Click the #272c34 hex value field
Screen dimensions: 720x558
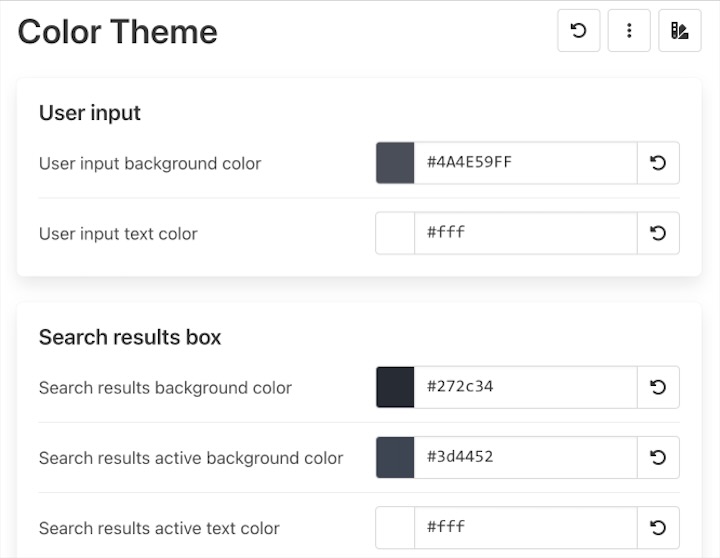click(525, 387)
